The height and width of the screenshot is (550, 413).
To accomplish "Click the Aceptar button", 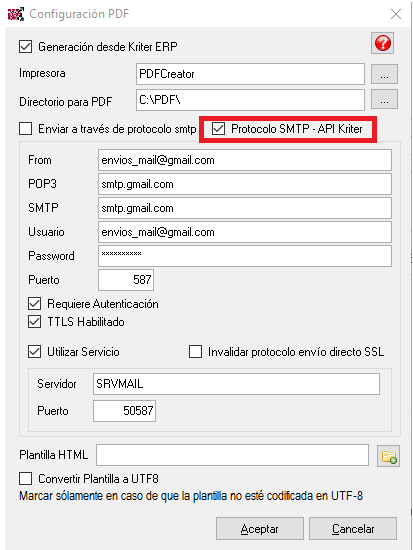I will [260, 529].
